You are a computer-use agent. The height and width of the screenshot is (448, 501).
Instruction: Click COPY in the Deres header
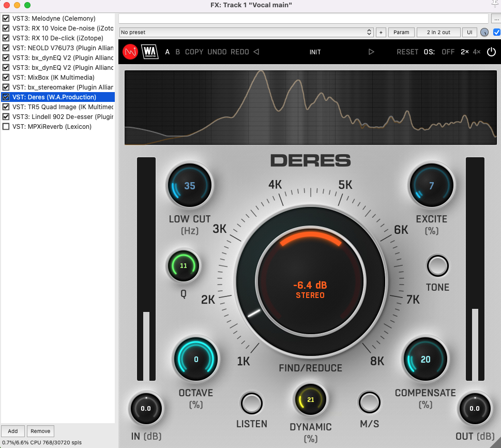[194, 52]
